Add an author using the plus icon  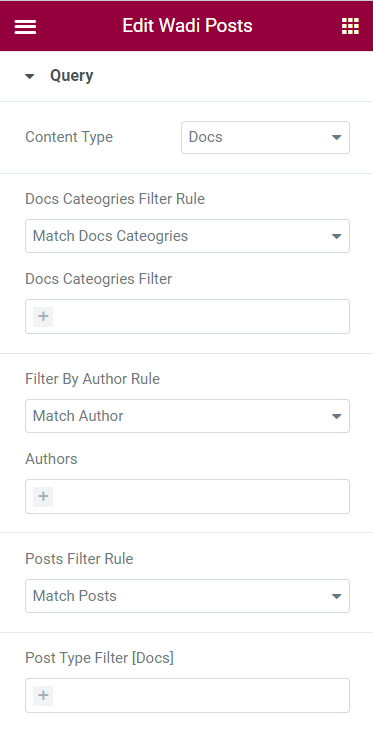(43, 497)
